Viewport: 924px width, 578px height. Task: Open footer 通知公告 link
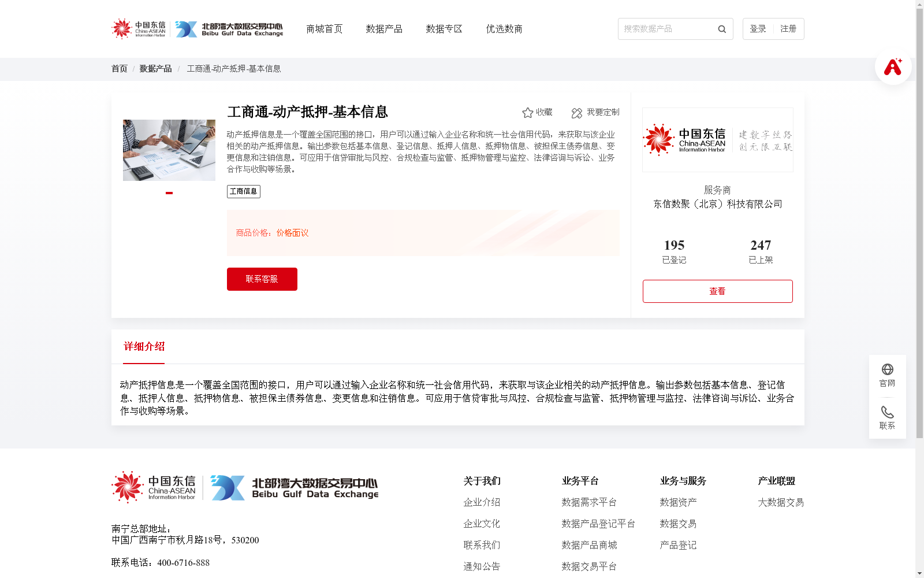[x=482, y=566]
